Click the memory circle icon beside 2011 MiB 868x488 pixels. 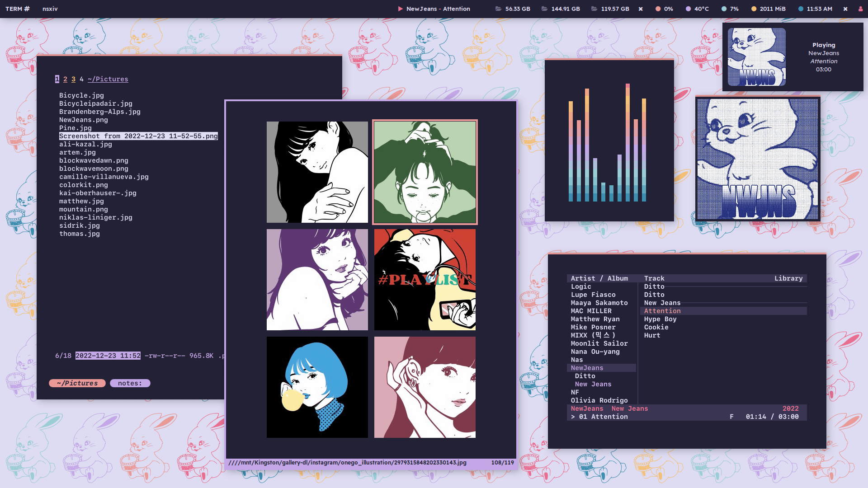click(754, 9)
